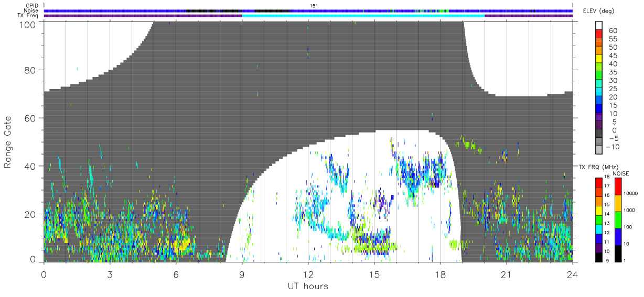
Task: Click the "11" label on the TX FRQ scale
Action: [x=608, y=242]
